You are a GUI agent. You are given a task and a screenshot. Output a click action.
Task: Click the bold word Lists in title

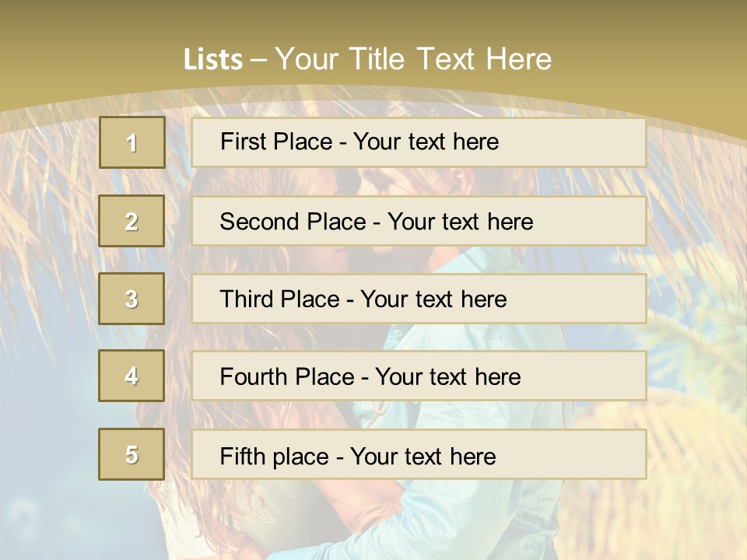212,60
